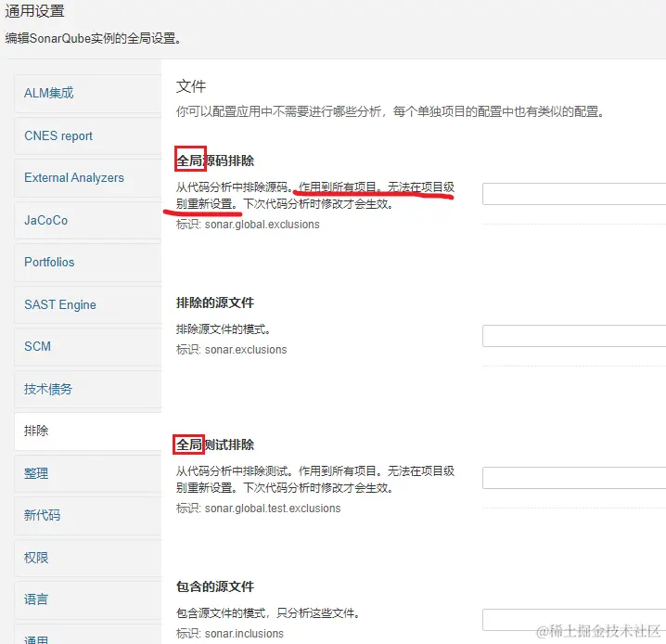Screen dimensions: 666x644
Task: Click the 全局源码排除 heading
Action: tap(215, 161)
